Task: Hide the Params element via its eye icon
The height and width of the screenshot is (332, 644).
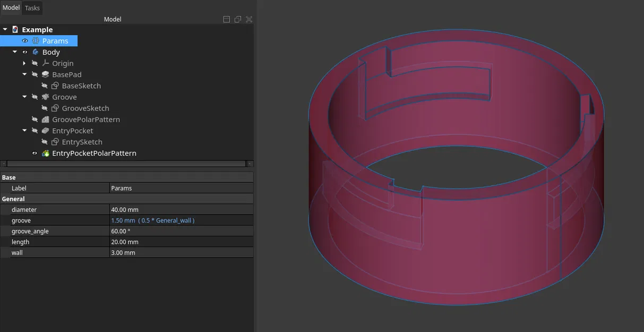Action: pyautogui.click(x=24, y=40)
